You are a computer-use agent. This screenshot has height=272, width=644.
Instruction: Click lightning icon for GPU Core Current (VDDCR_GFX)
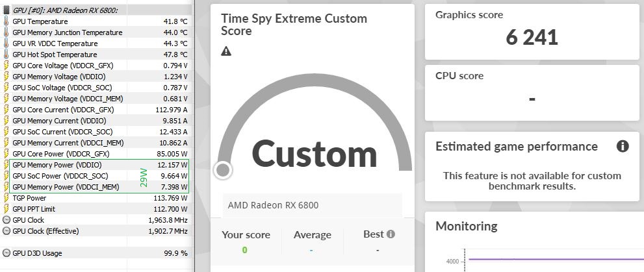tap(6, 110)
